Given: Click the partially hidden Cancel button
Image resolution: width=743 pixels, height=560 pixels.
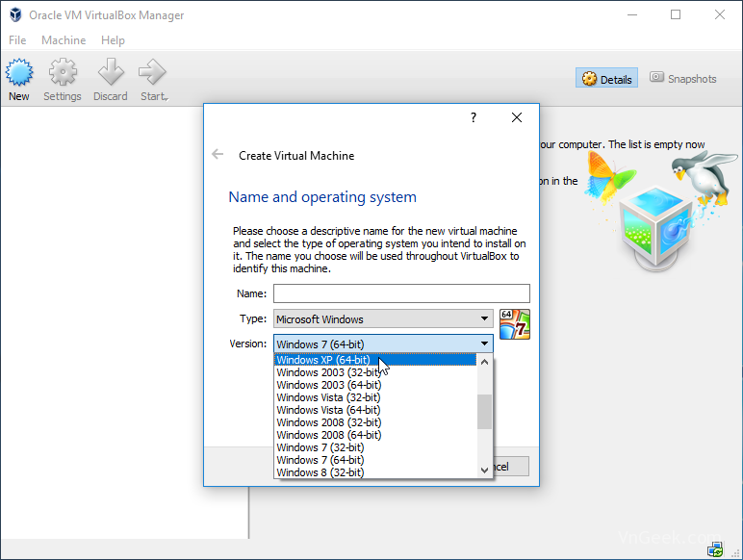Looking at the screenshot, I should click(511, 467).
